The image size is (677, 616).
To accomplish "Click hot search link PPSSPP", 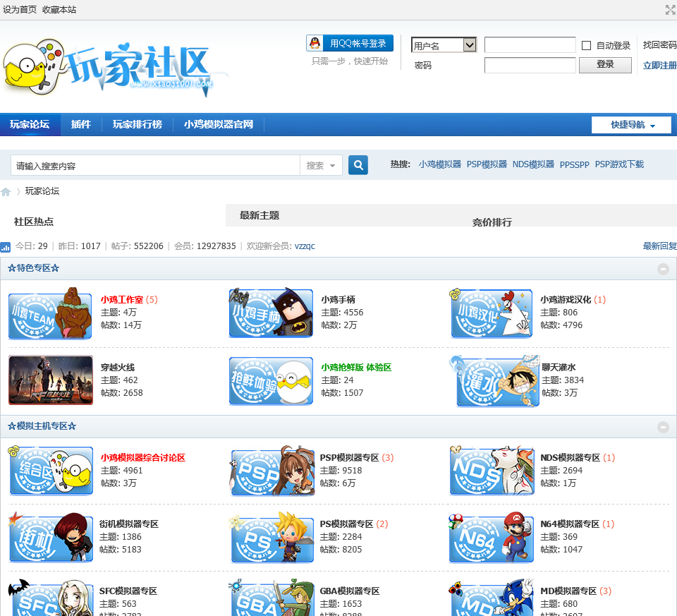I will (574, 164).
